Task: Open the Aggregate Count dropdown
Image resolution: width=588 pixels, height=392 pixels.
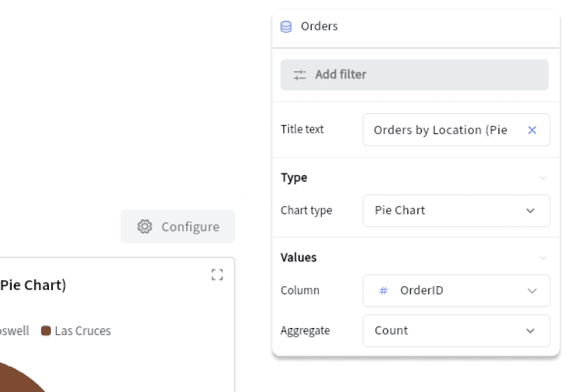Action: click(457, 331)
